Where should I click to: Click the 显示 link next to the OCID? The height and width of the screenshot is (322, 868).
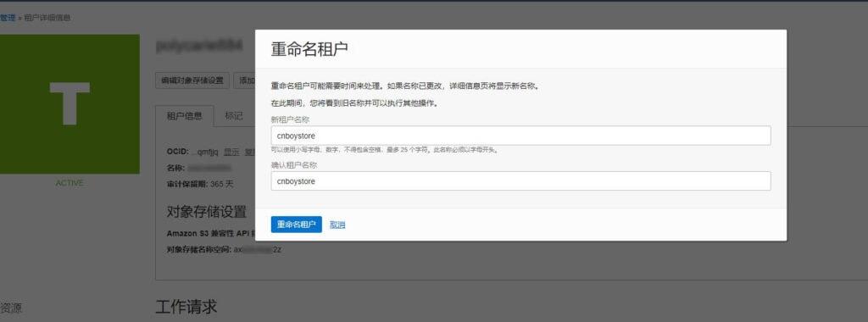click(x=231, y=153)
